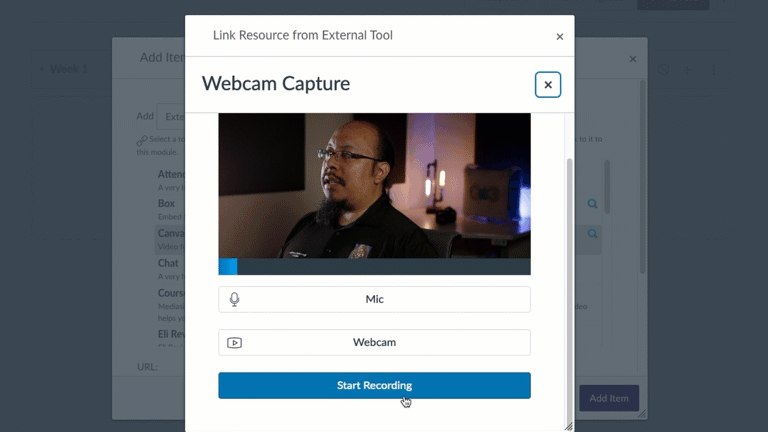Open the Mic device selector
Viewport: 768px width, 432px height.
click(374, 299)
